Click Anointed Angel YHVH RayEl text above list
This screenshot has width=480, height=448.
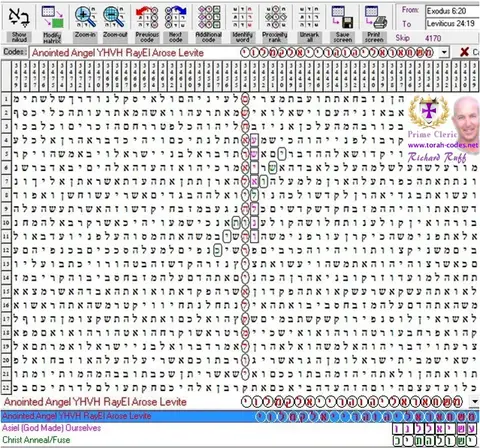[x=95, y=402]
